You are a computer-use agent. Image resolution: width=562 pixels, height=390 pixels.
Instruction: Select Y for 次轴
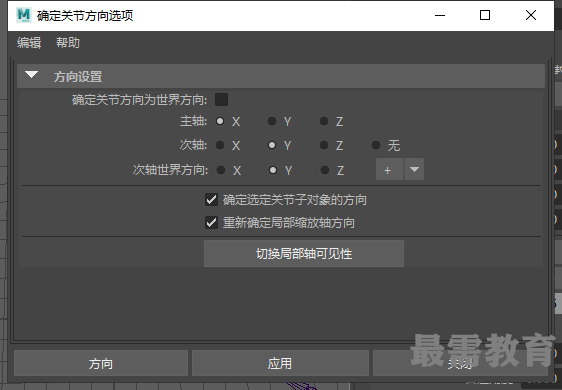272,145
